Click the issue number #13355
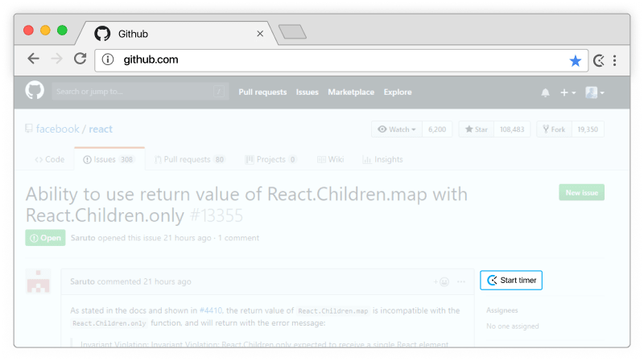Image resolution: width=644 pixels, height=361 pixels. 217,215
